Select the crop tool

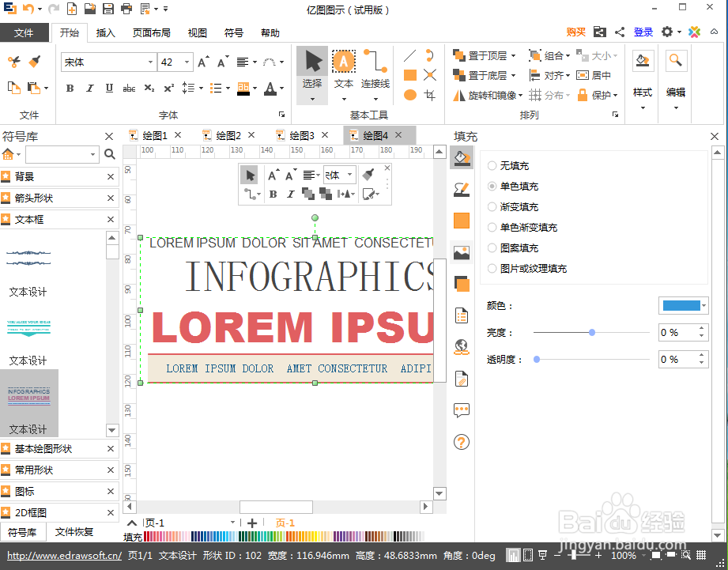pyautogui.click(x=430, y=95)
